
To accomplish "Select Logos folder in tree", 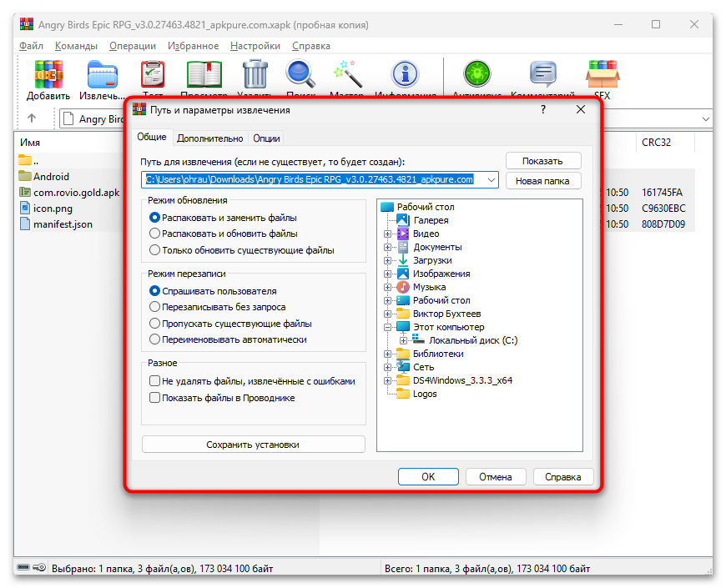I will pyautogui.click(x=425, y=394).
